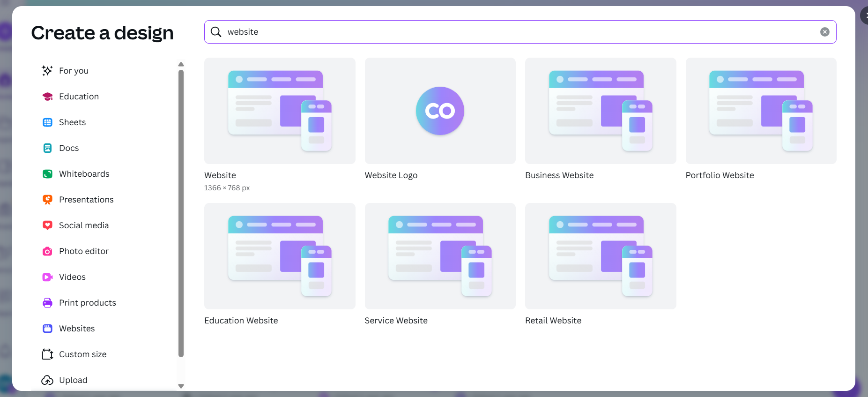Click the For you sparkle icon
This screenshot has height=397, width=868.
[x=47, y=71]
